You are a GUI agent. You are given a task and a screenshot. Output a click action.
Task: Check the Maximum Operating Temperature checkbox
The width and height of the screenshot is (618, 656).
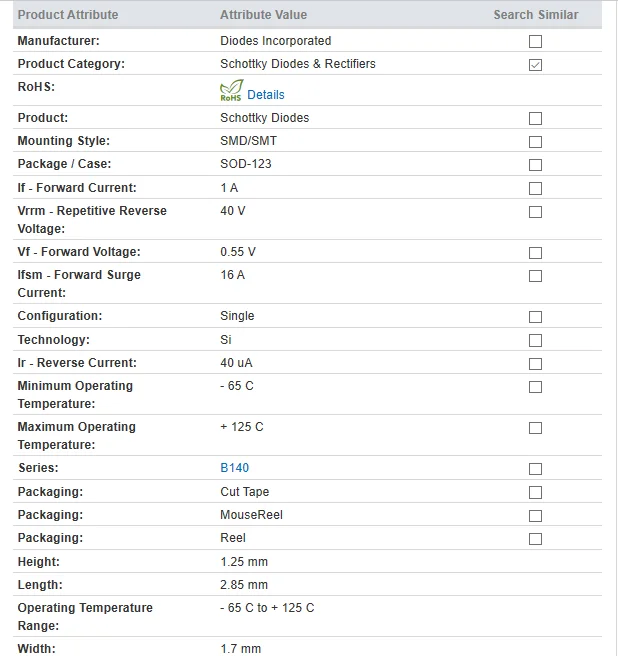535,428
